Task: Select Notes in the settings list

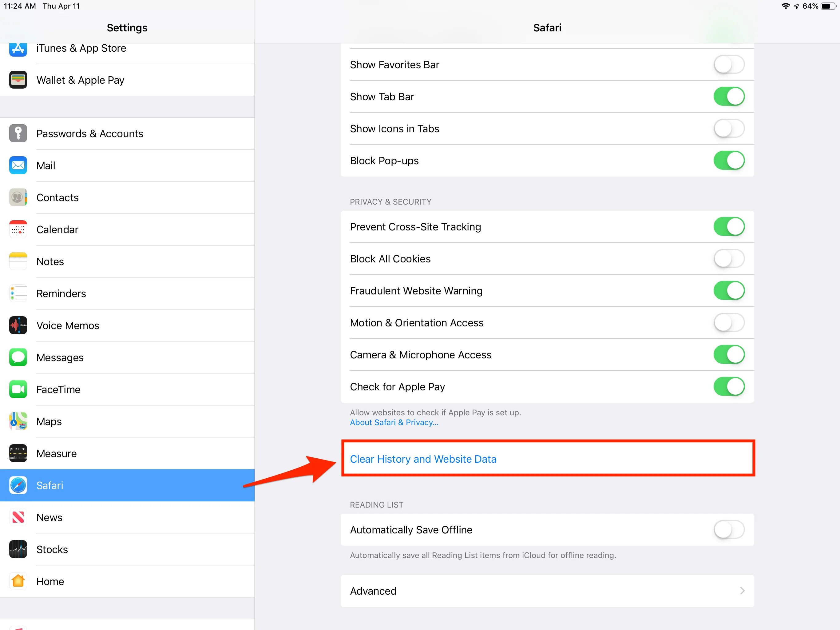Action: coord(127,261)
